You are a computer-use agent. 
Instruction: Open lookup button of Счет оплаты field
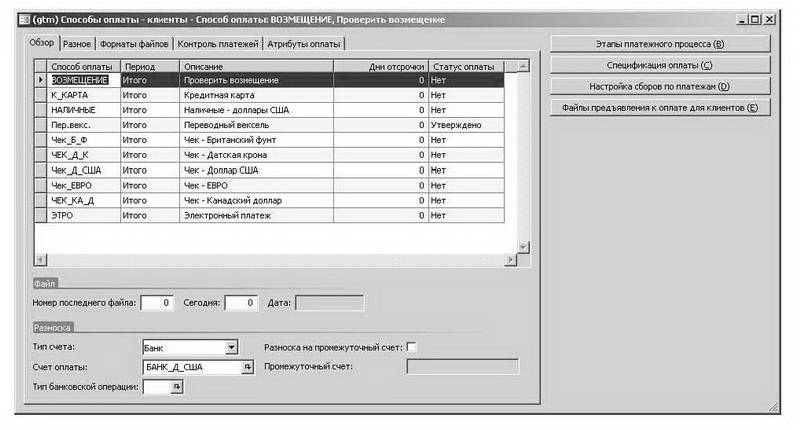point(247,367)
